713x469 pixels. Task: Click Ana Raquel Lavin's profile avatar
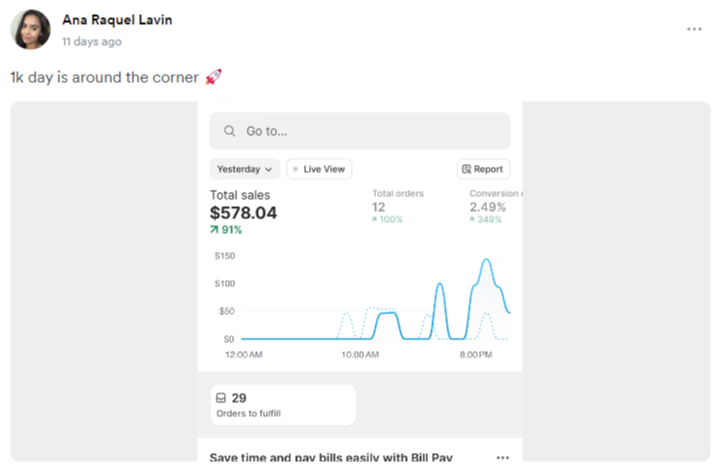(x=31, y=30)
